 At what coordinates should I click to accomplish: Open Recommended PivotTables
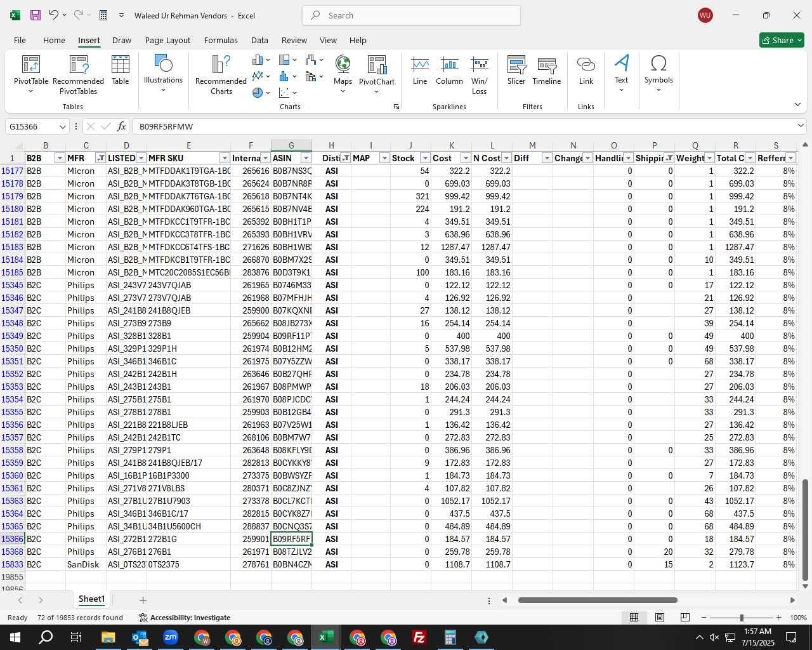[79, 75]
